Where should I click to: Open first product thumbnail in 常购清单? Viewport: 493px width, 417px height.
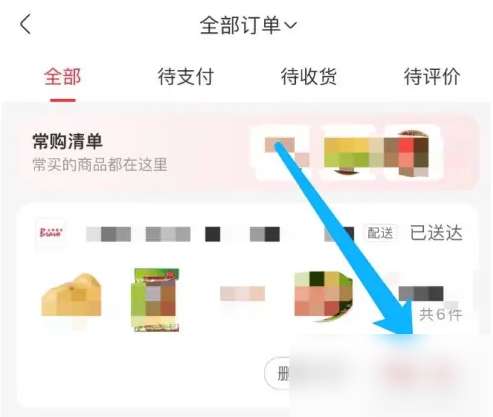pyautogui.click(x=282, y=153)
